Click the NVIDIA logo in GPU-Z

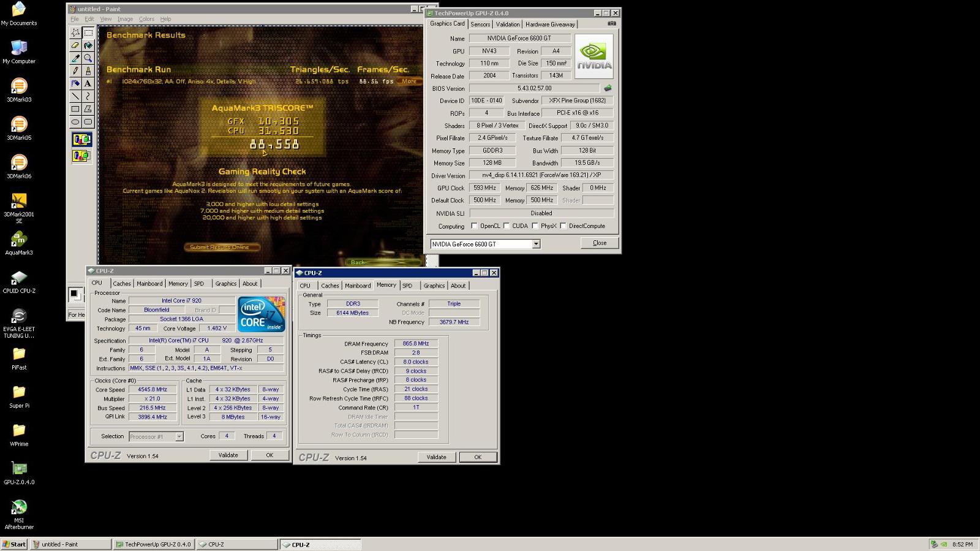tap(594, 57)
